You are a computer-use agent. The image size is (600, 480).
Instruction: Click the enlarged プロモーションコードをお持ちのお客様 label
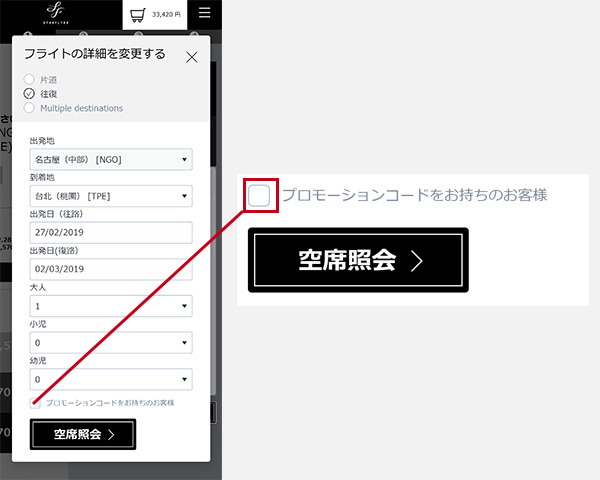click(x=414, y=195)
